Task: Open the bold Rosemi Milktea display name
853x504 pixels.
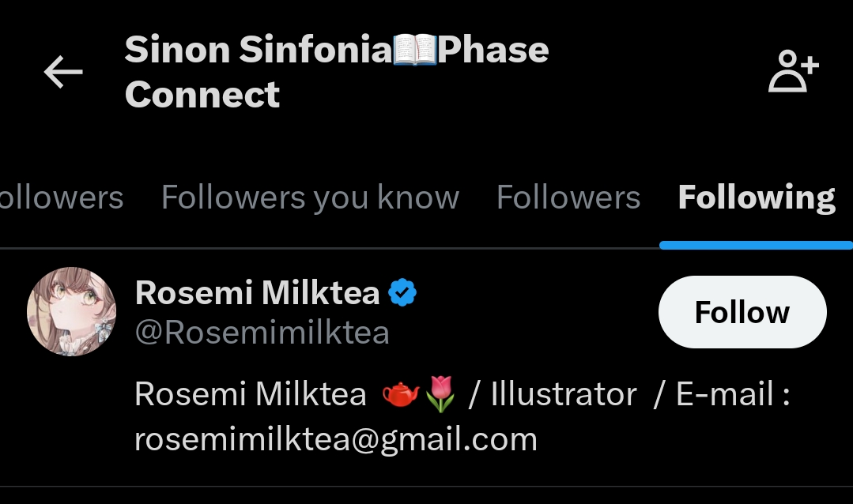Action: [257, 293]
